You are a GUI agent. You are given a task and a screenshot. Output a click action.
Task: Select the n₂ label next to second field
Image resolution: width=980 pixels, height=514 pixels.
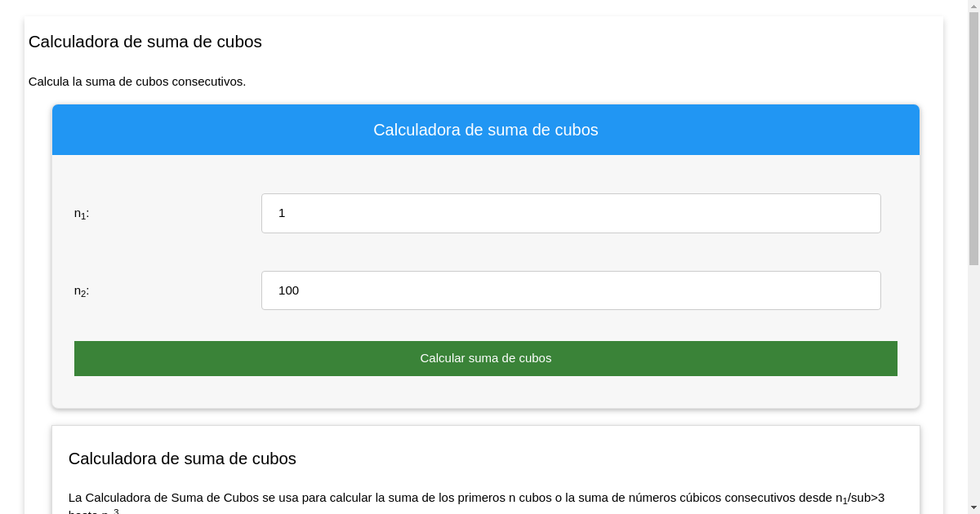81,290
